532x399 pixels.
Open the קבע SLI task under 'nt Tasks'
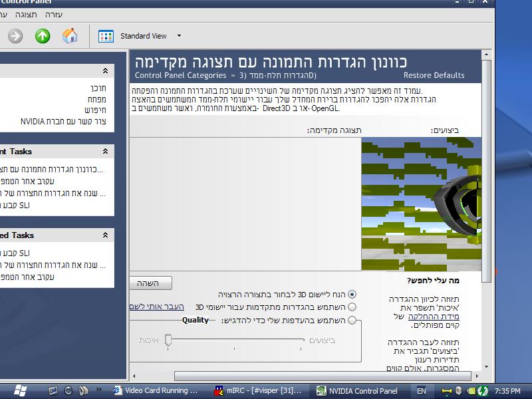(x=15, y=205)
